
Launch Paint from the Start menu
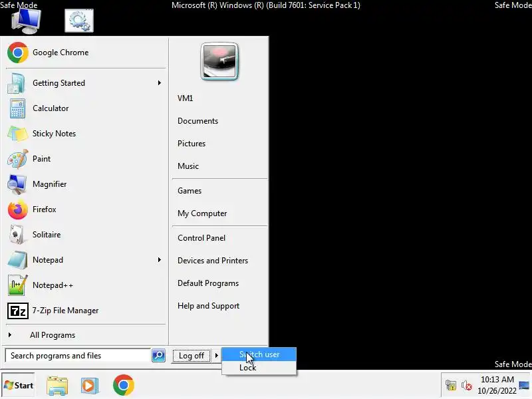pos(85,159)
